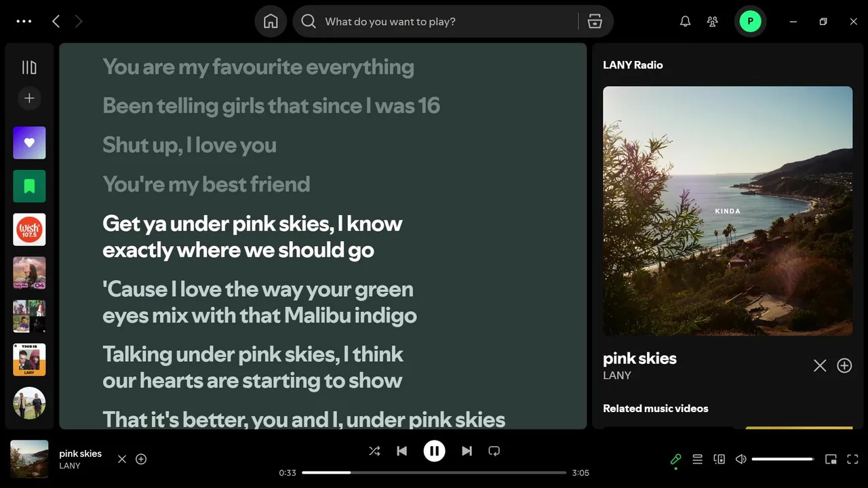868x488 pixels.
Task: Open the KINDA album cover in side panel
Action: pyautogui.click(x=728, y=211)
